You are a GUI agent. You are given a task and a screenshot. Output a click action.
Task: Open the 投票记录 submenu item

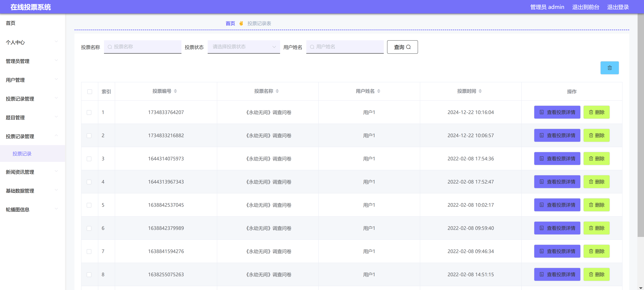[x=22, y=154]
